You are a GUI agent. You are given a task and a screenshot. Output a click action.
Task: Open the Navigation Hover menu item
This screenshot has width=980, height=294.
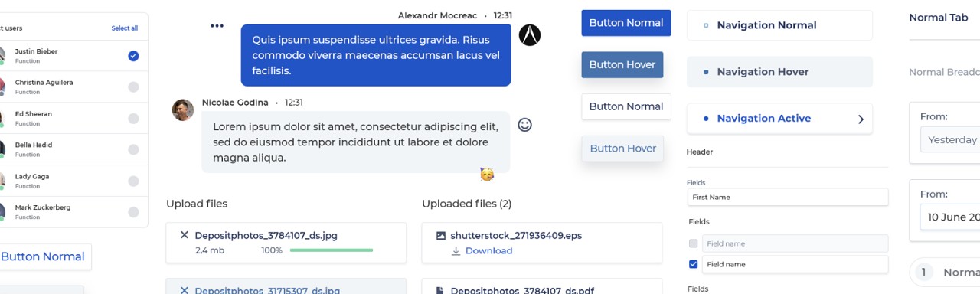[x=779, y=72]
